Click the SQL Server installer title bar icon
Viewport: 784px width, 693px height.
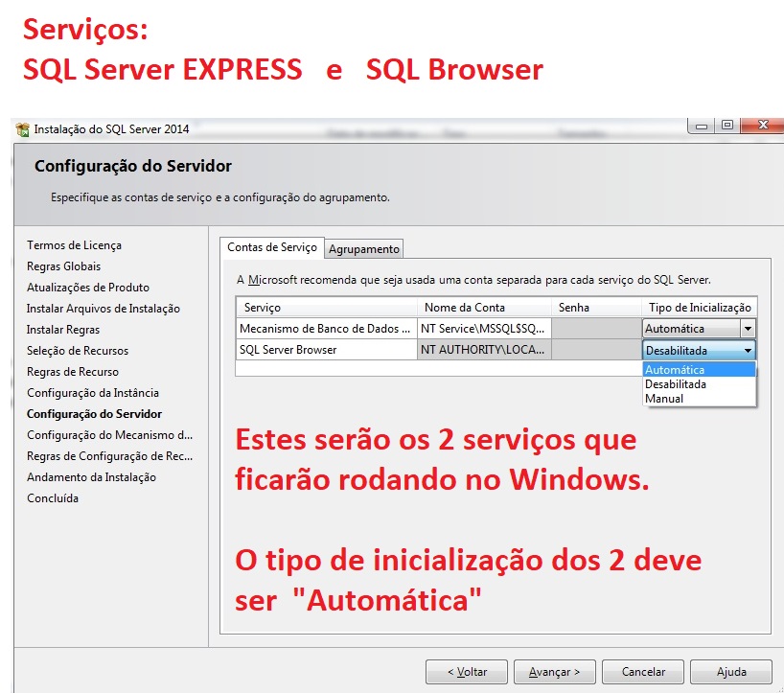pos(22,129)
